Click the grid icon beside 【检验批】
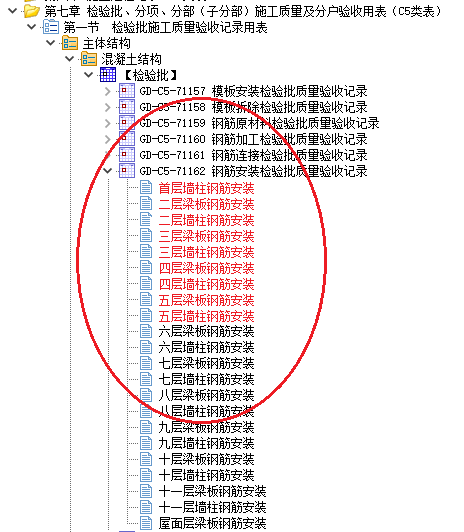 coord(108,75)
